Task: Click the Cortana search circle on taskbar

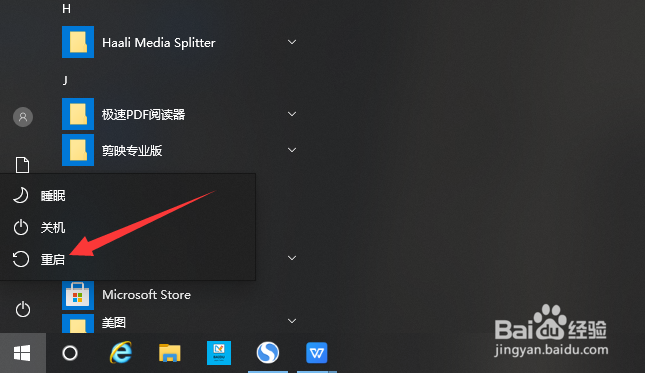Action: tap(70, 353)
